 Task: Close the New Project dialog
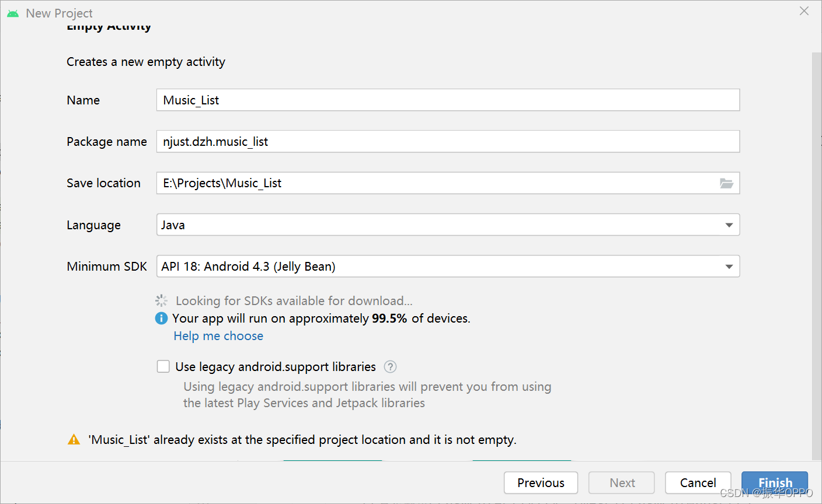coord(804,11)
